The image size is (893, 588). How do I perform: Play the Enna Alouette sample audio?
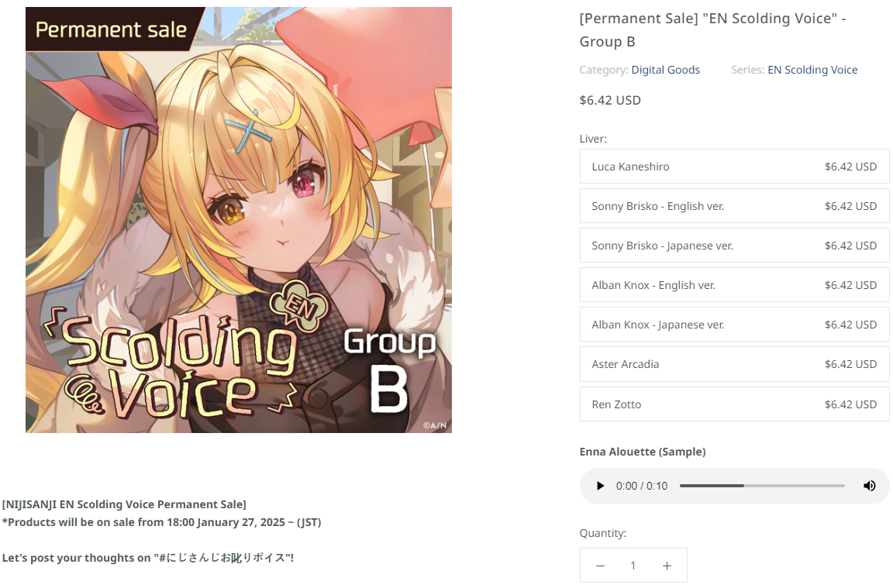(x=600, y=486)
